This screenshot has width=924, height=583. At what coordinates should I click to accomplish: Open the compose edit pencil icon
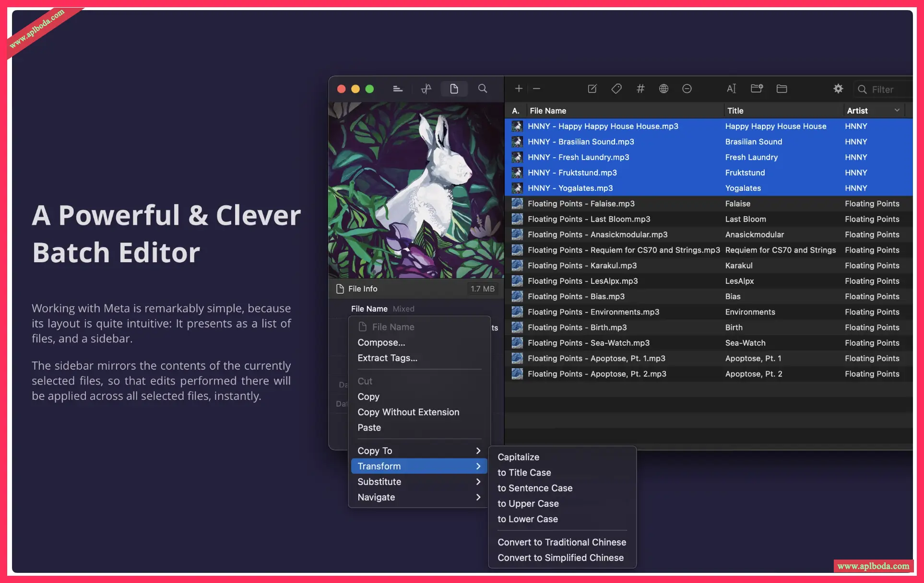point(592,89)
